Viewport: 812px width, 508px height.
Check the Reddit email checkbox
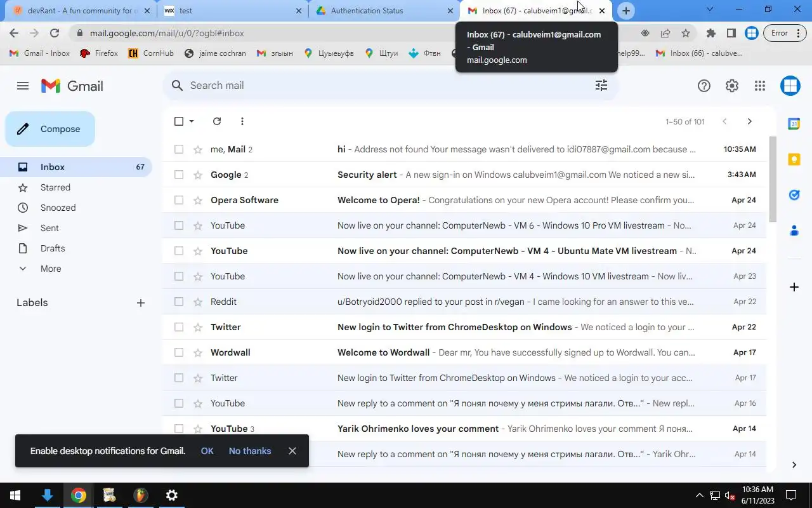click(x=179, y=302)
